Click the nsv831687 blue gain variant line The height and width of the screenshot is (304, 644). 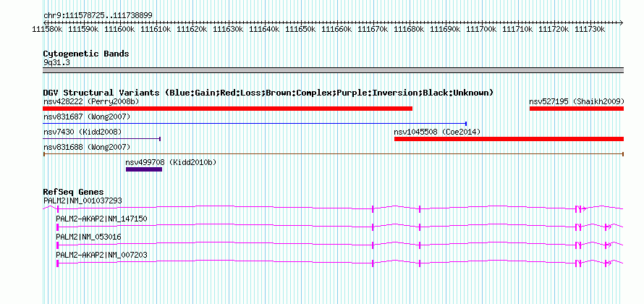tap(255, 124)
